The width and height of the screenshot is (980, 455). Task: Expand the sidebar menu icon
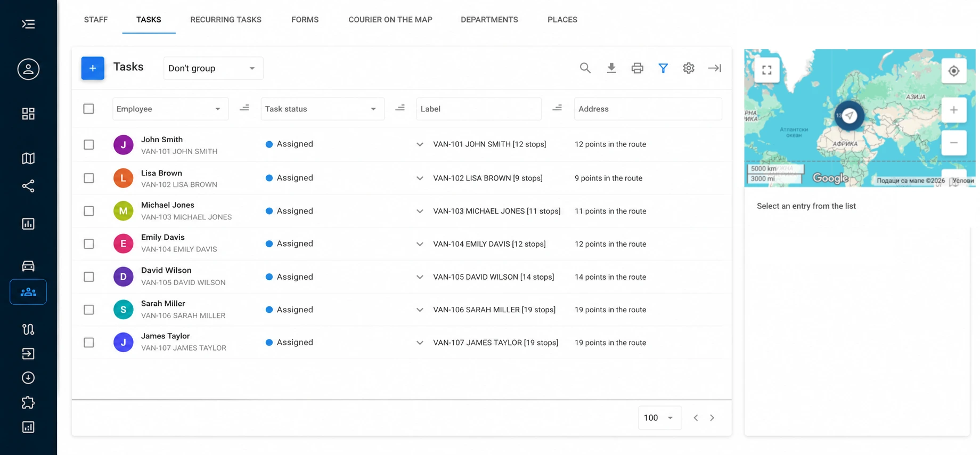(28, 24)
